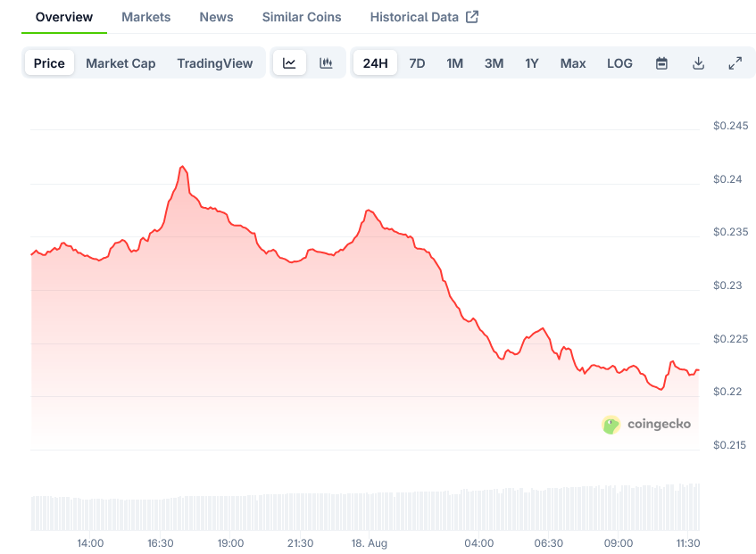The height and width of the screenshot is (554, 756).
Task: Click the $0.235 price axis label
Action: [730, 232]
